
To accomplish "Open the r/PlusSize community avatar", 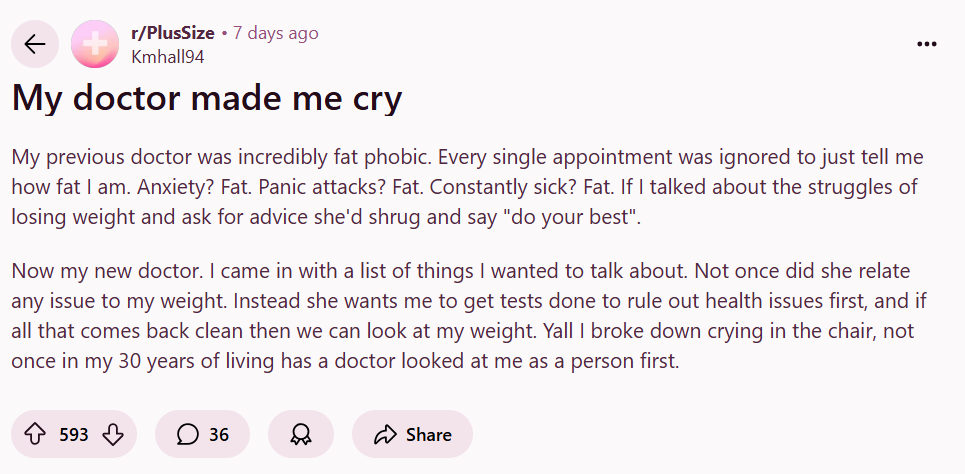I will pyautogui.click(x=95, y=44).
